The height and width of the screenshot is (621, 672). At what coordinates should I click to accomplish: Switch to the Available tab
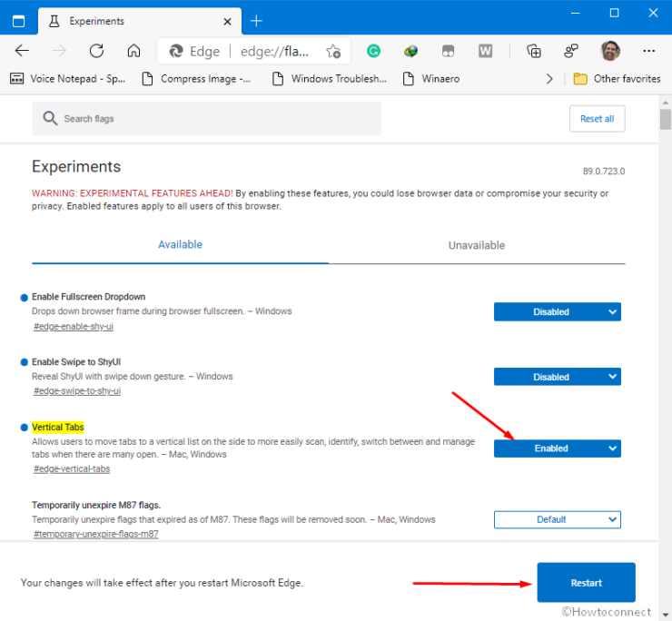(180, 245)
